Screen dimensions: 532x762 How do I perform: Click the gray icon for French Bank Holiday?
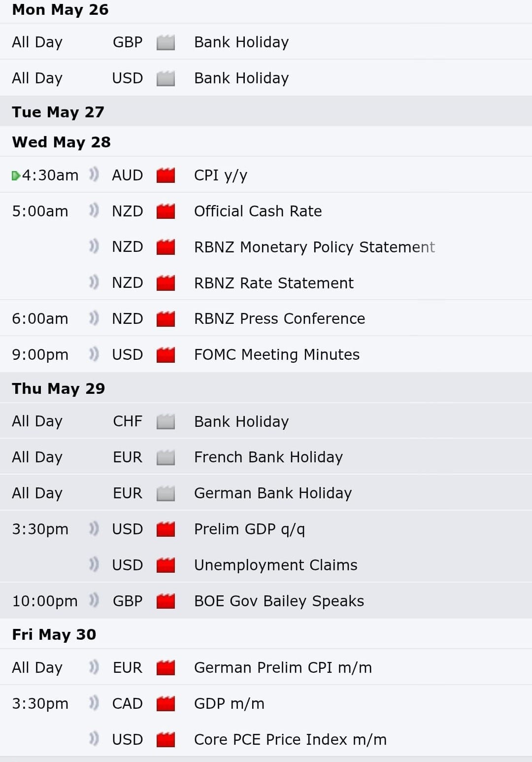click(166, 457)
